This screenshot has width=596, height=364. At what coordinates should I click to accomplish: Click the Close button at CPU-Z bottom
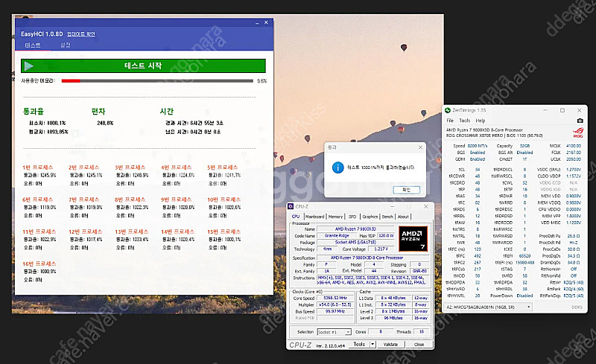click(419, 344)
